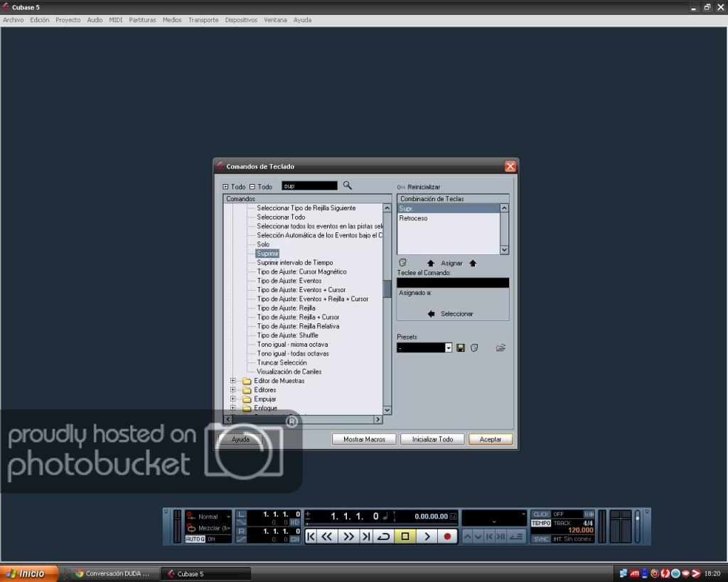
Task: Expand Enfoque folder
Action: click(233, 408)
